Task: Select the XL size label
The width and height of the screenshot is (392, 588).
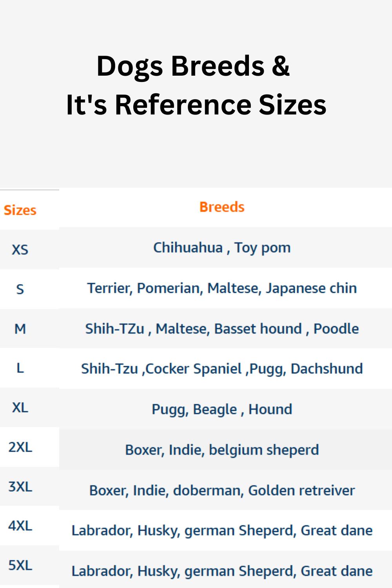Action: (x=20, y=408)
